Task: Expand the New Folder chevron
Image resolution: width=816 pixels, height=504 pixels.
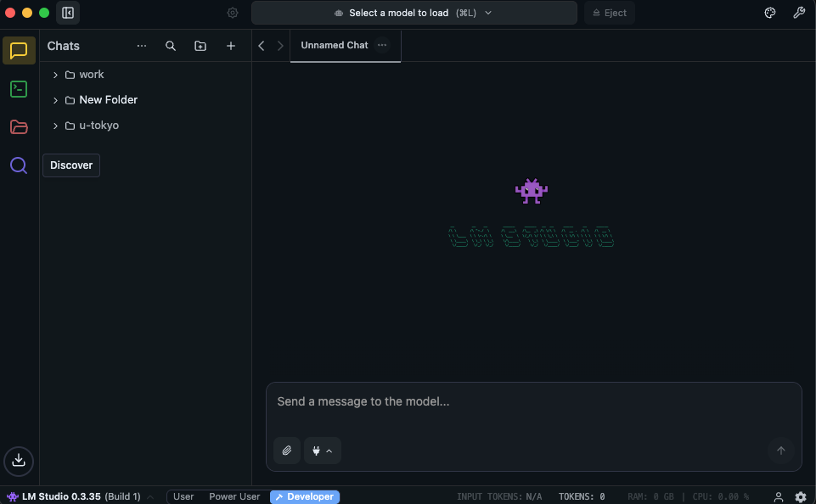Action: [x=55, y=100]
